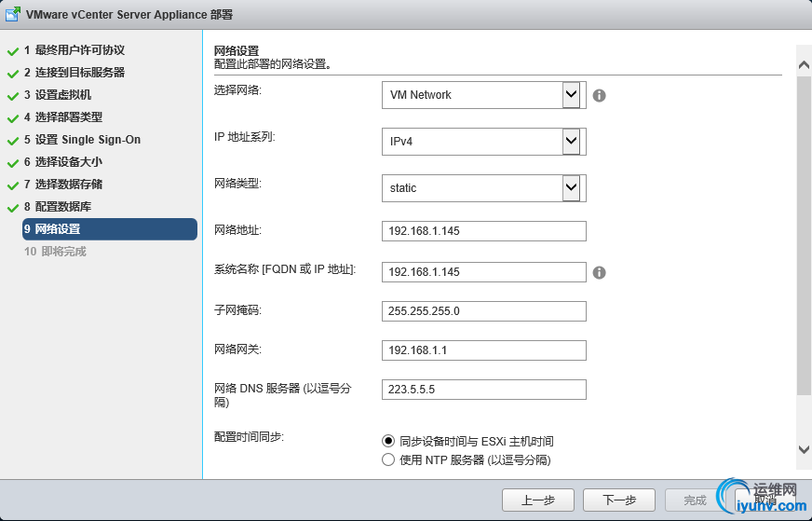Viewport: 812px width, 521px height.
Task: Select 使用 NTP 服务器 radio button
Action: (x=388, y=459)
